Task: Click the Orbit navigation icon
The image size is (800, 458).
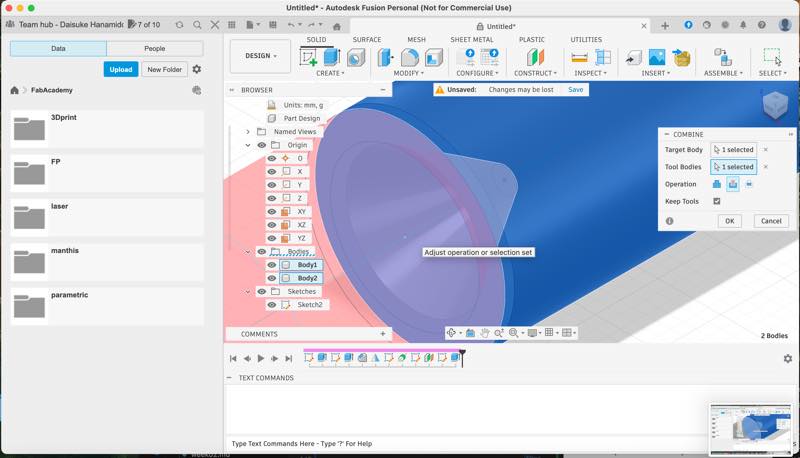Action: tap(451, 333)
